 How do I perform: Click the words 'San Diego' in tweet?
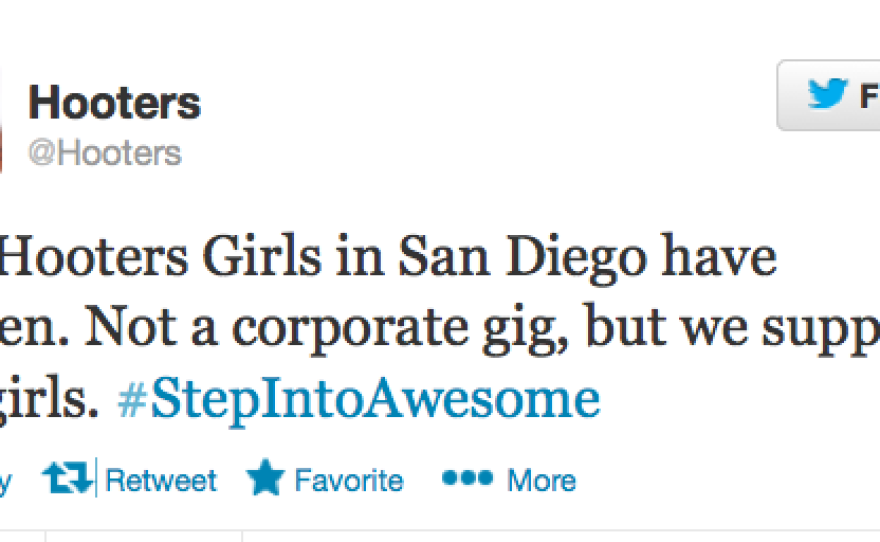[512, 259]
